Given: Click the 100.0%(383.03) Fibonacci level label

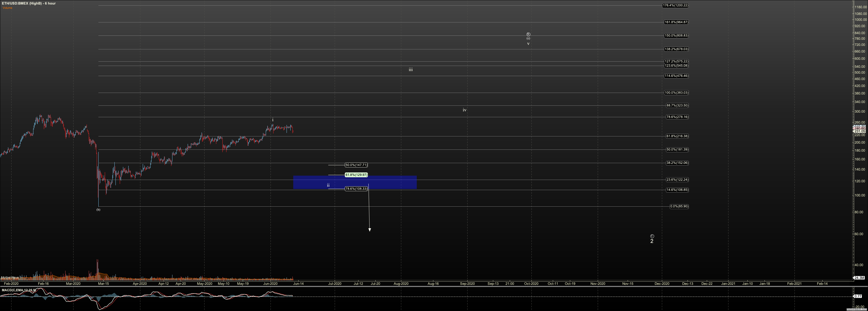Looking at the screenshot, I should click(676, 93).
